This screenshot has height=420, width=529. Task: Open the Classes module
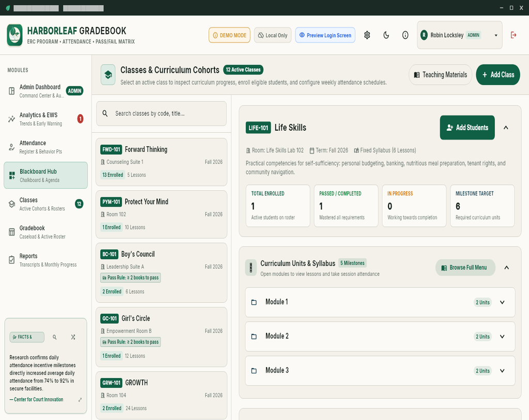(46, 204)
